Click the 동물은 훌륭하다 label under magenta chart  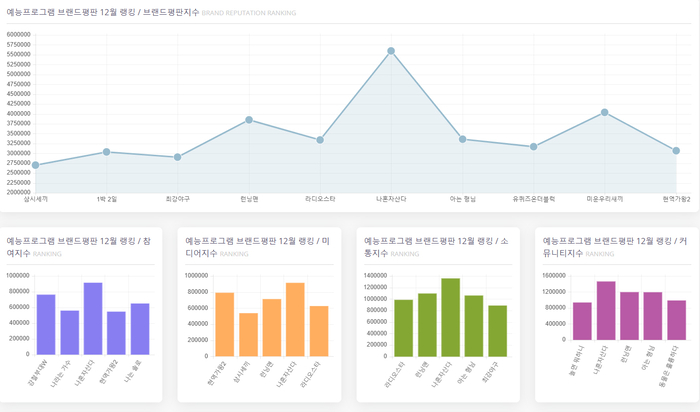(668, 364)
